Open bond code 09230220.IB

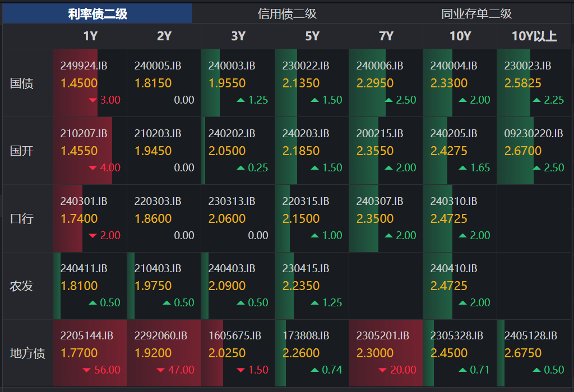click(x=533, y=134)
